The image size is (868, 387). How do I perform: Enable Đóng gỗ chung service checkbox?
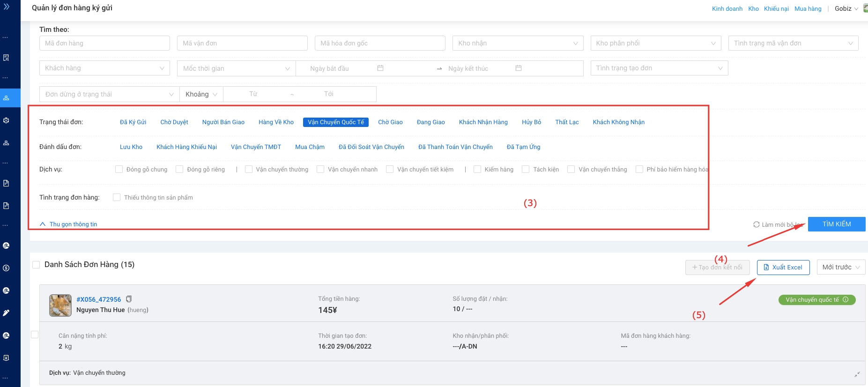click(119, 170)
